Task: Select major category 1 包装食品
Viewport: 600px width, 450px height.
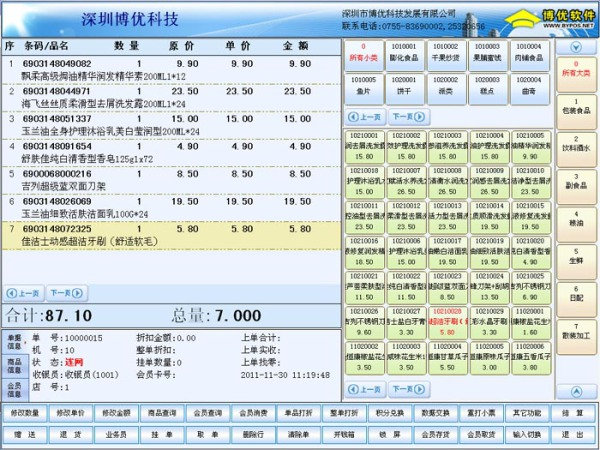Action: click(576, 112)
